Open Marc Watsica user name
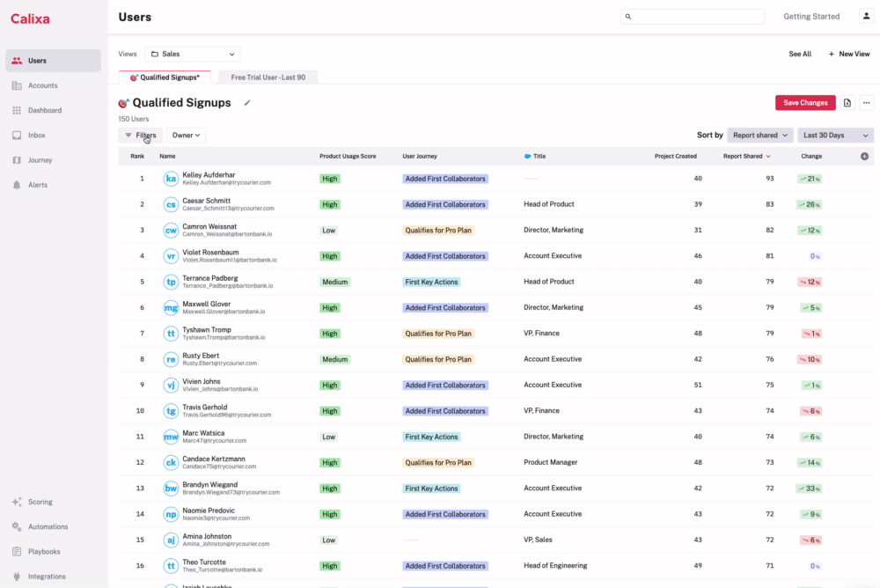This screenshot has height=588, width=880. tap(203, 433)
